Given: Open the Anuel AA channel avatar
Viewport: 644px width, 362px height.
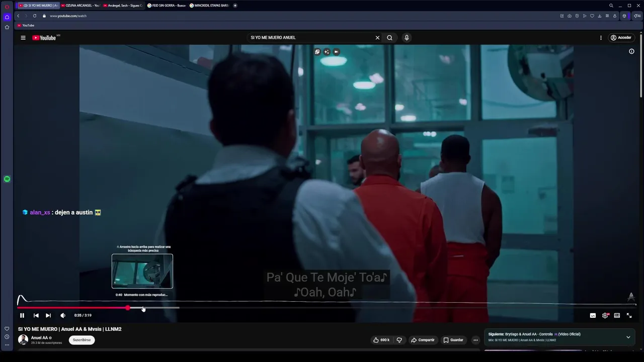Looking at the screenshot, I should pyautogui.click(x=23, y=339).
